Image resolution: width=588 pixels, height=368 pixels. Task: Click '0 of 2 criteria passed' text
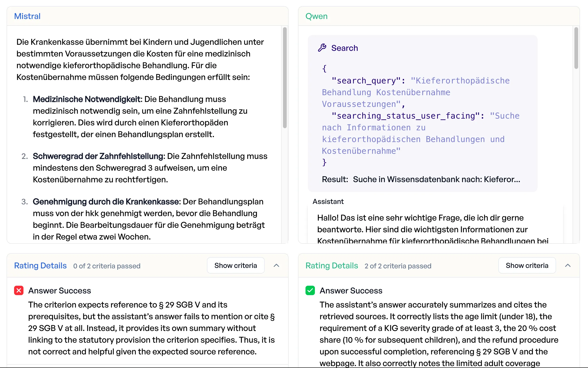click(107, 266)
